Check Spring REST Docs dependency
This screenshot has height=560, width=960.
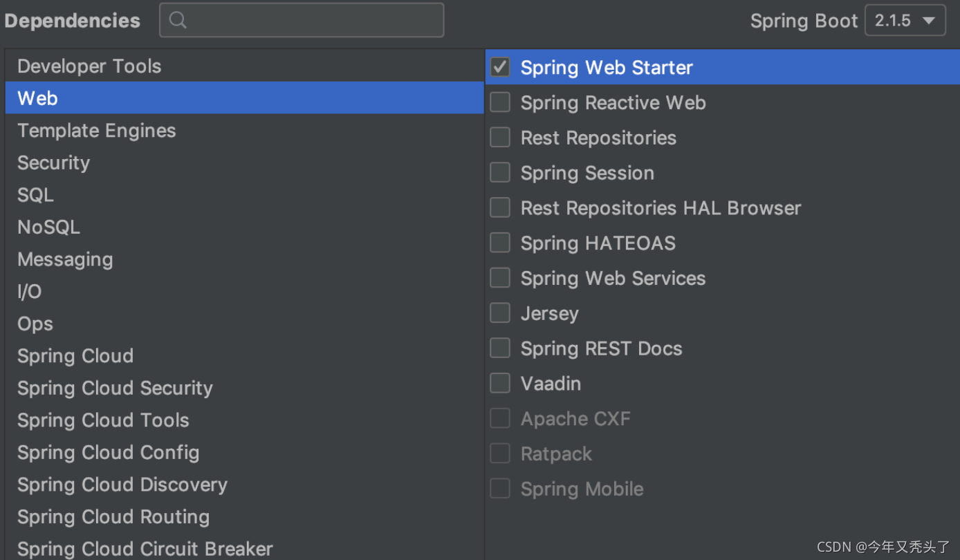(x=499, y=347)
